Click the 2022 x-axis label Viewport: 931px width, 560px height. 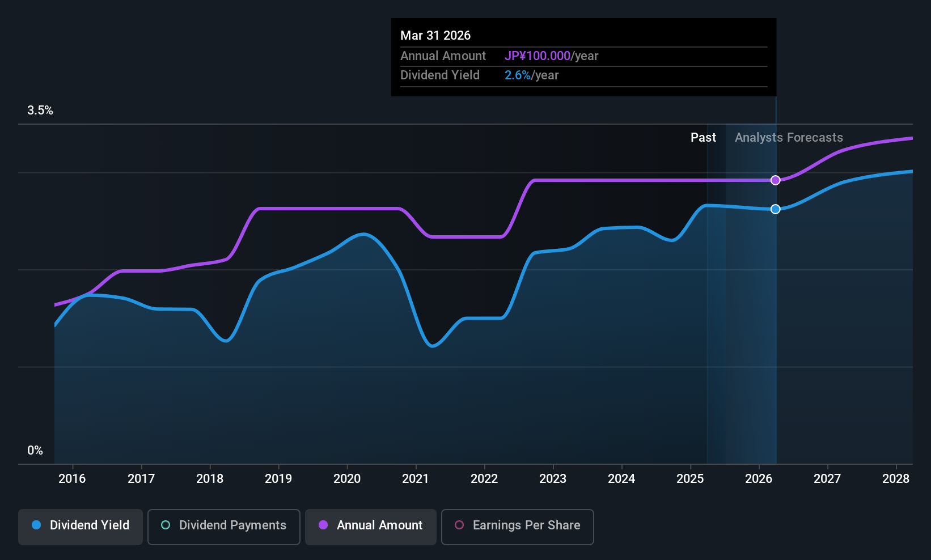tap(484, 479)
